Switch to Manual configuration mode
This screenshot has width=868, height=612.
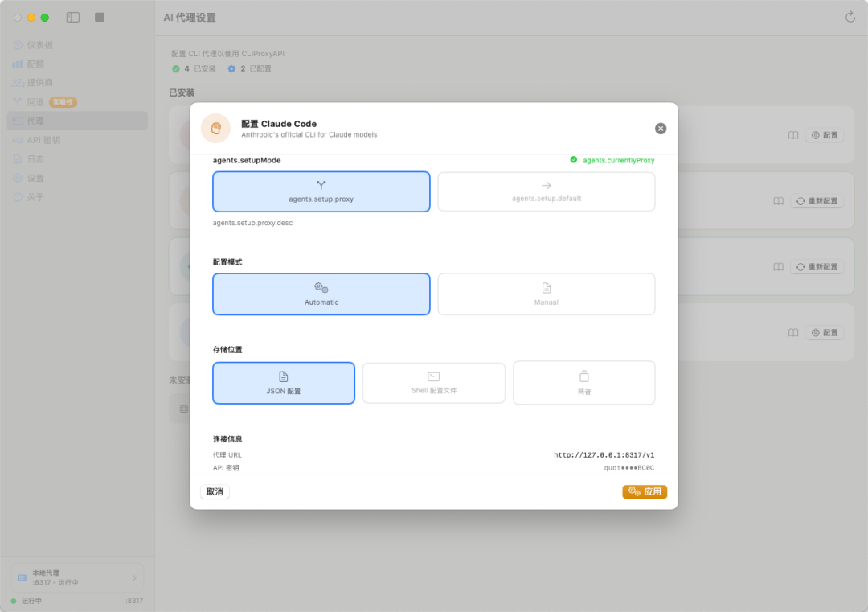(547, 294)
